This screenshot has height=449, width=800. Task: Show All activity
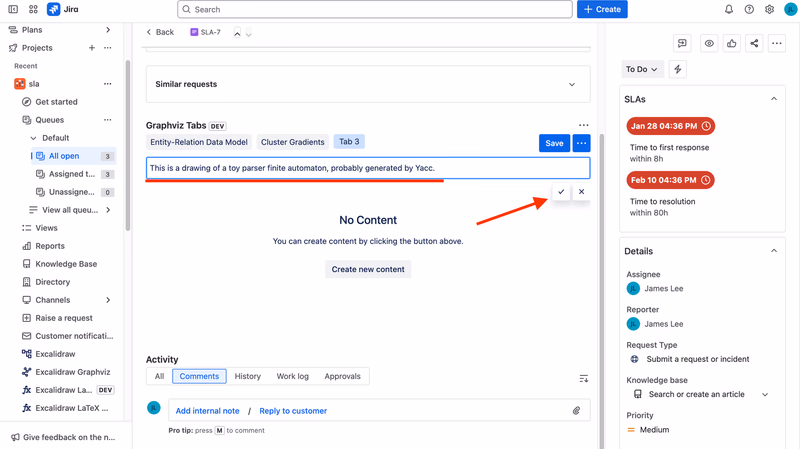pos(160,376)
